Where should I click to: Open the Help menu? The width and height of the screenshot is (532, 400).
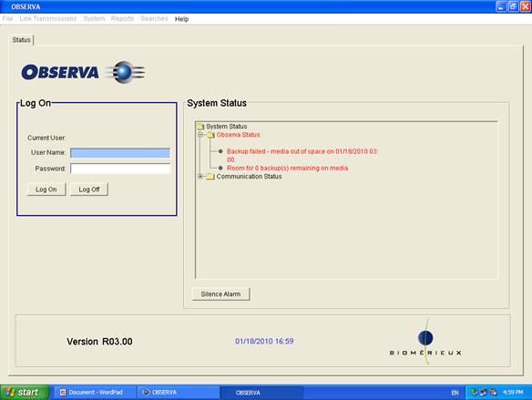[x=182, y=19]
